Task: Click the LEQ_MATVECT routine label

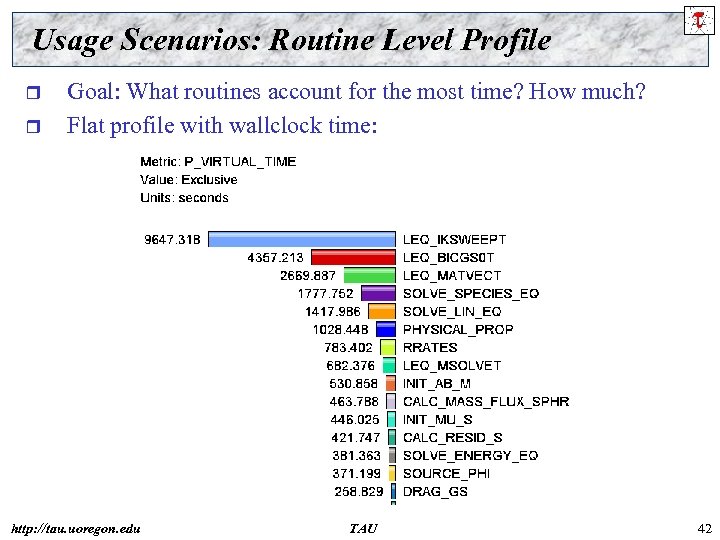Action: (452, 276)
